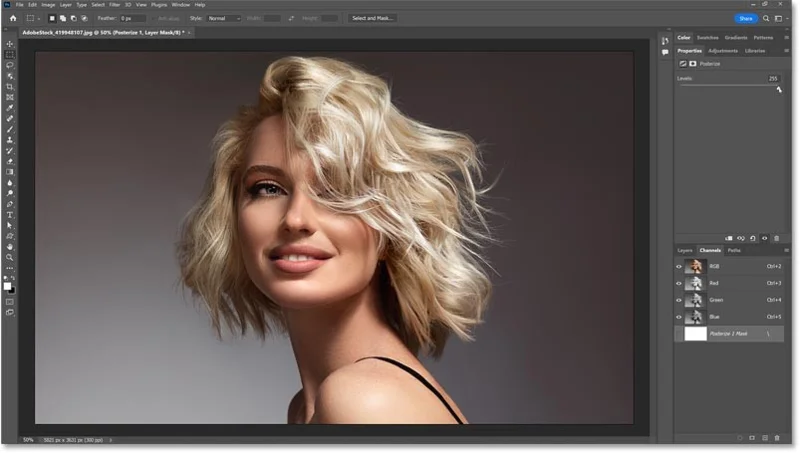Switch to the Paths tab
Image resolution: width=800 pixels, height=453 pixels.
pos(734,250)
